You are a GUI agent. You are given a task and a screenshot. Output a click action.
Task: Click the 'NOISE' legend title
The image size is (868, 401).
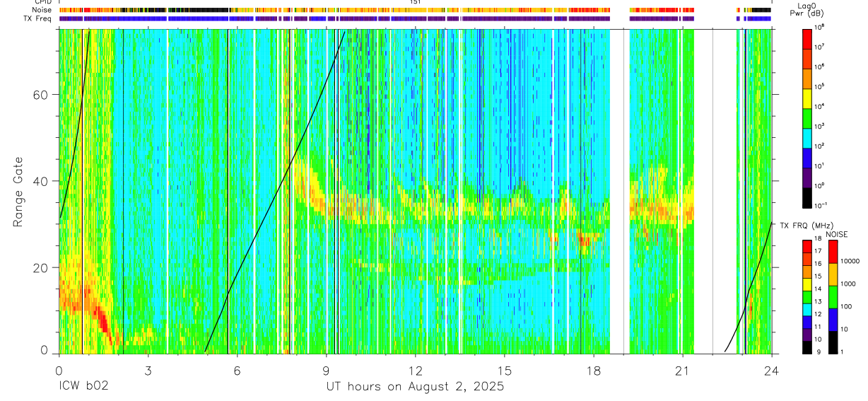click(x=837, y=234)
